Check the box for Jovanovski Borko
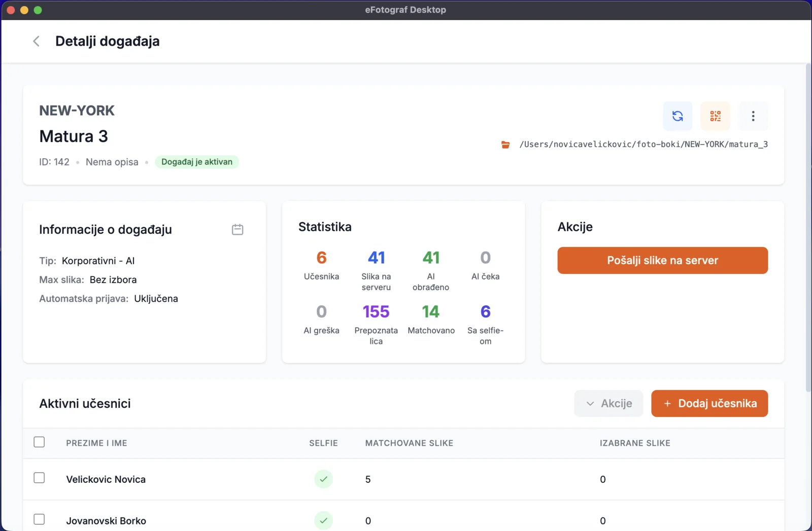This screenshot has height=531, width=812. coord(39,519)
